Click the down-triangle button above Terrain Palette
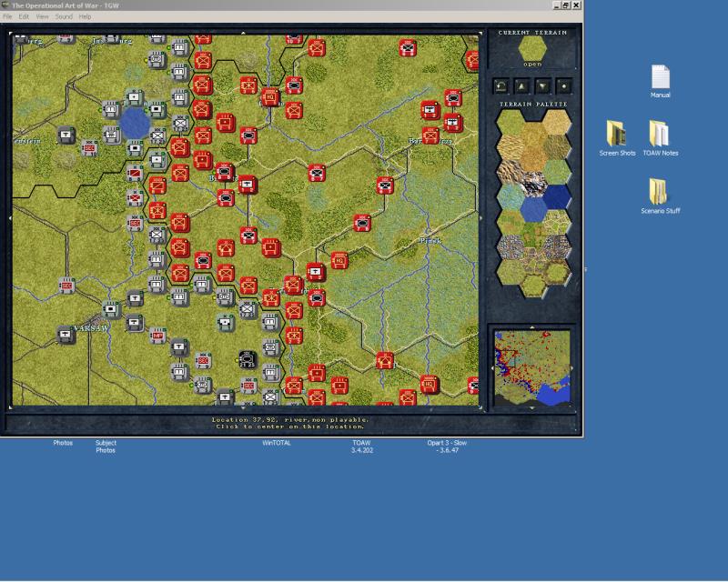728x582 pixels. 543,85
